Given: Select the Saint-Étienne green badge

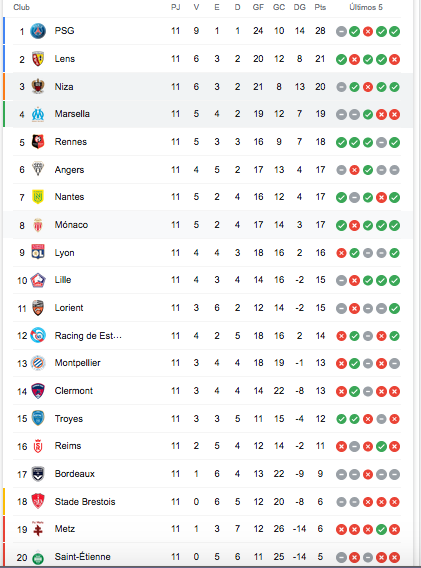Looking at the screenshot, I should point(38,558).
